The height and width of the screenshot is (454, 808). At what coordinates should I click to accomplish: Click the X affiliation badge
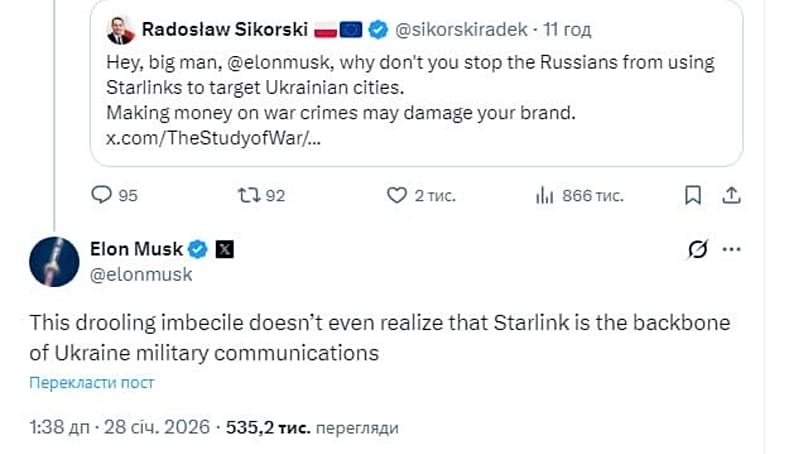click(223, 248)
